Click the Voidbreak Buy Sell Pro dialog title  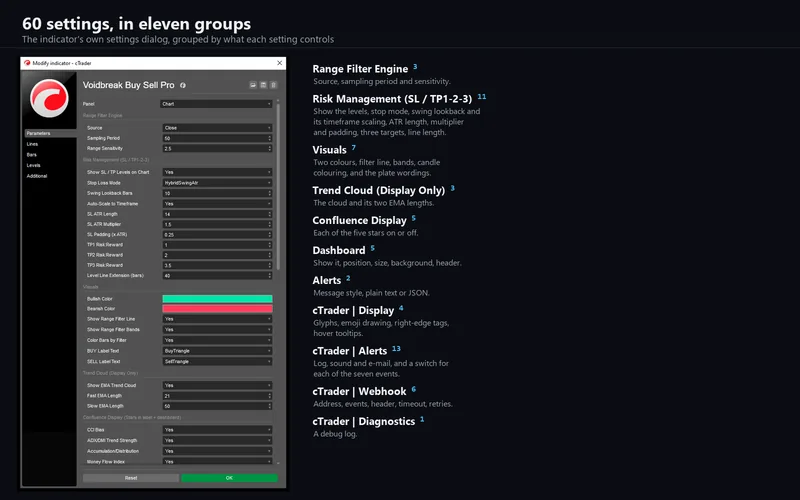(x=129, y=85)
